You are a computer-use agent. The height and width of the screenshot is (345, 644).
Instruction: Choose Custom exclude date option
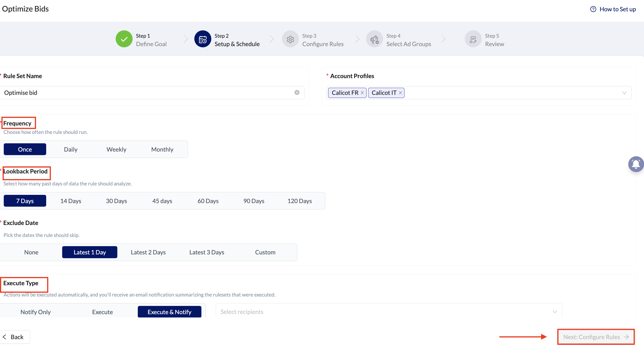(x=265, y=252)
